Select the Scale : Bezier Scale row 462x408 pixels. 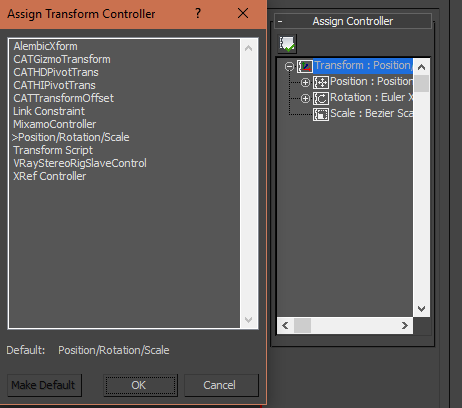coord(371,114)
